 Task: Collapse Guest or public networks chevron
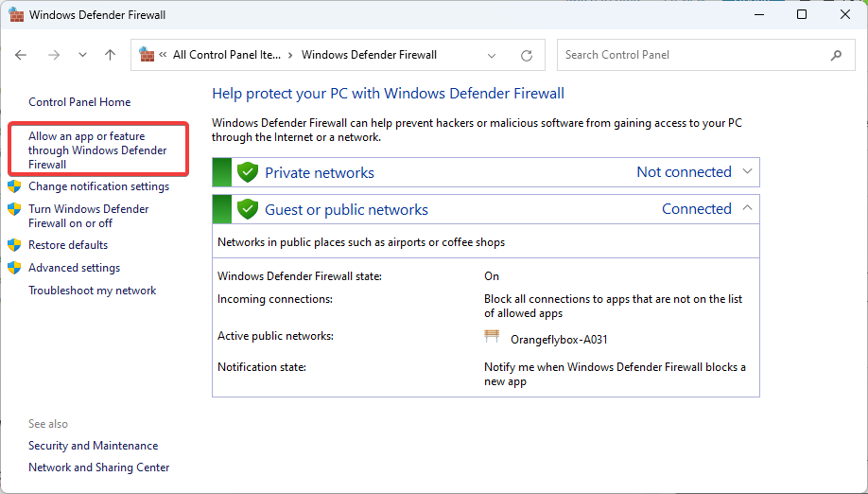click(747, 208)
